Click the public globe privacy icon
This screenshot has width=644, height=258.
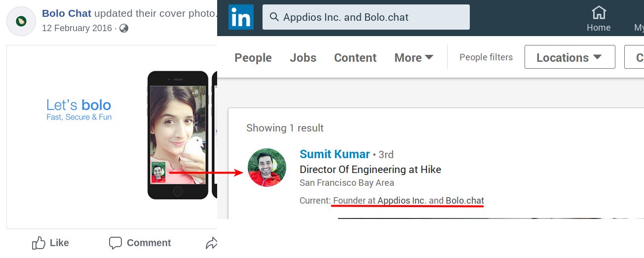click(x=124, y=28)
